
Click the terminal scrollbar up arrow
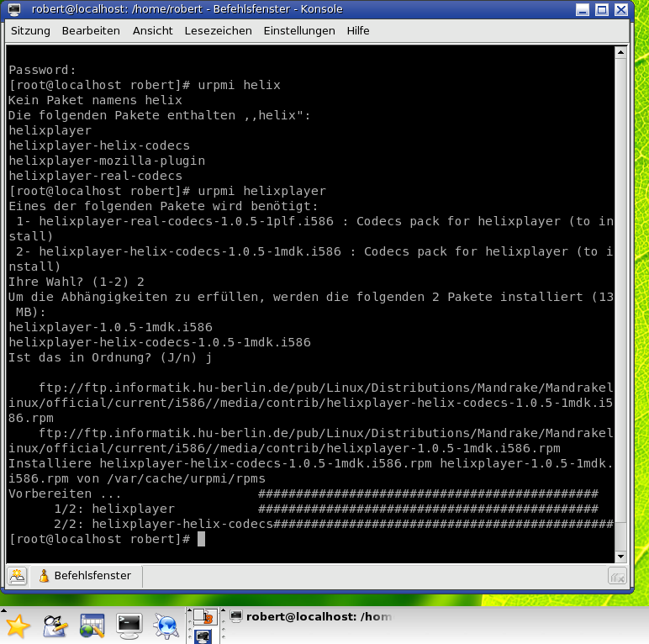tap(620, 52)
